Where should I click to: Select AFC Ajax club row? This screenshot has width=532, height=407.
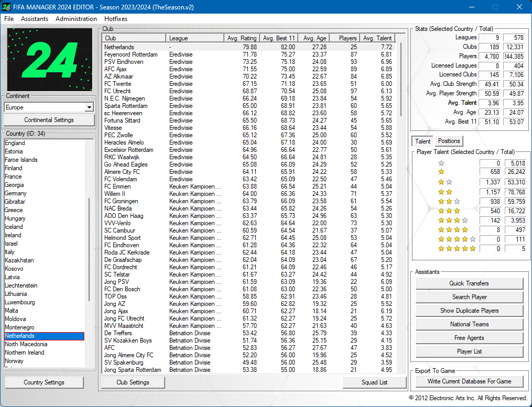point(248,69)
